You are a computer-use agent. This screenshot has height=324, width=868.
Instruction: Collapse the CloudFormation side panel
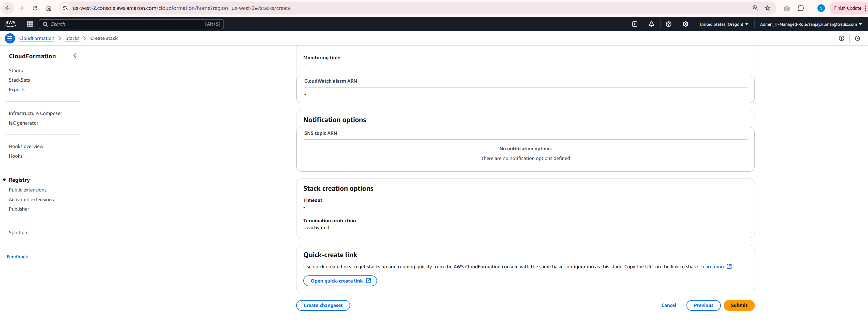pos(74,56)
